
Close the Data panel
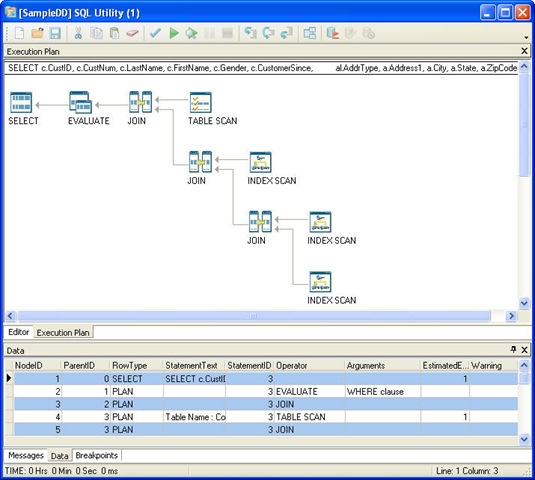[524, 350]
